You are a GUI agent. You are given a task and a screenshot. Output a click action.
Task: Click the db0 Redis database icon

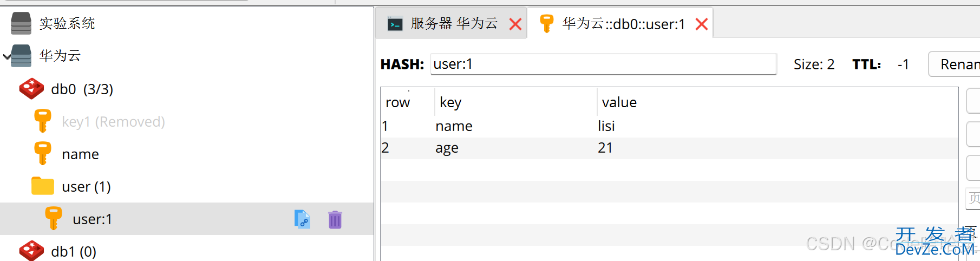[x=31, y=89]
